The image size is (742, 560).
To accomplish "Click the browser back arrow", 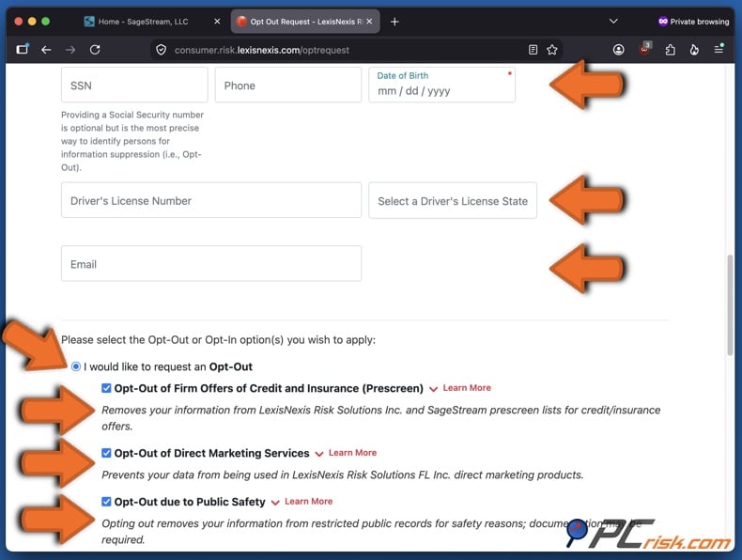I will point(46,50).
